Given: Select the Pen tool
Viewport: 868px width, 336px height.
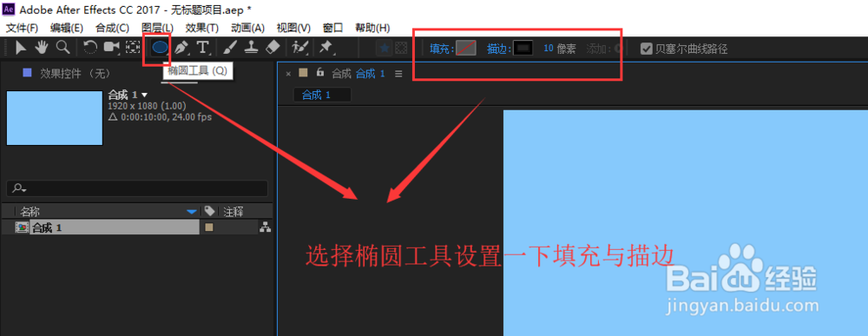Looking at the screenshot, I should coord(181,48).
